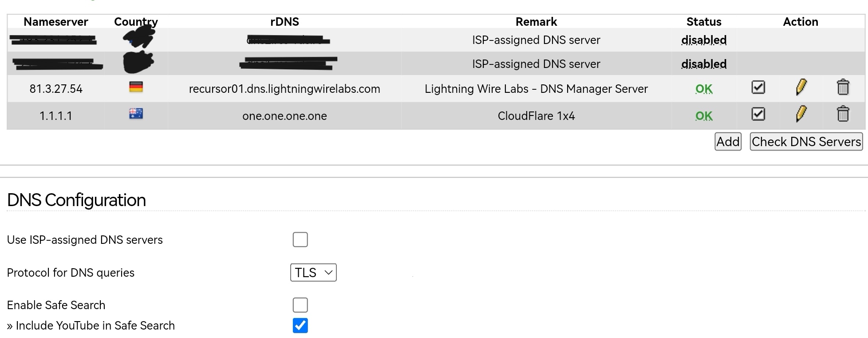Screen dimensions: 868x338
Task: Select the recursor01.dns.lightningwirelabs.com rDNS cell
Action: (x=284, y=89)
